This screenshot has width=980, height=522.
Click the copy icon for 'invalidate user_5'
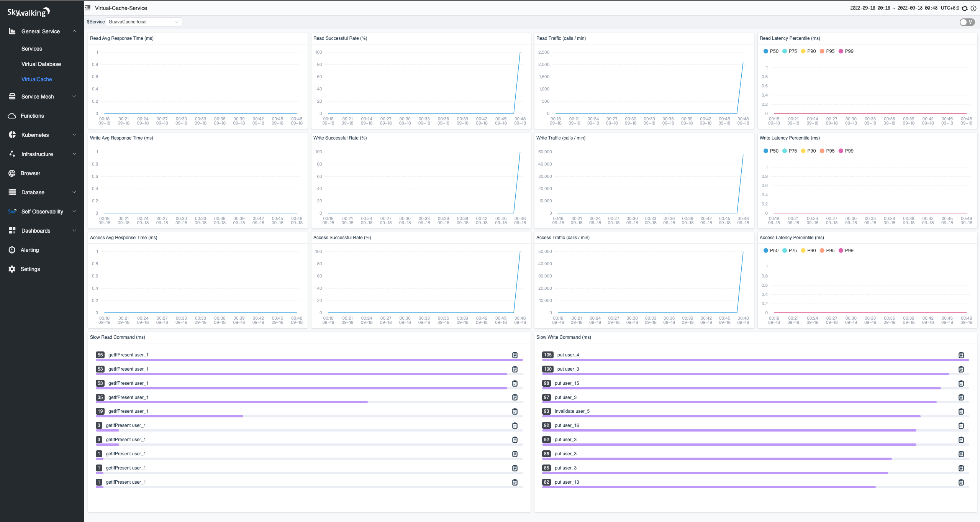pyautogui.click(x=961, y=411)
